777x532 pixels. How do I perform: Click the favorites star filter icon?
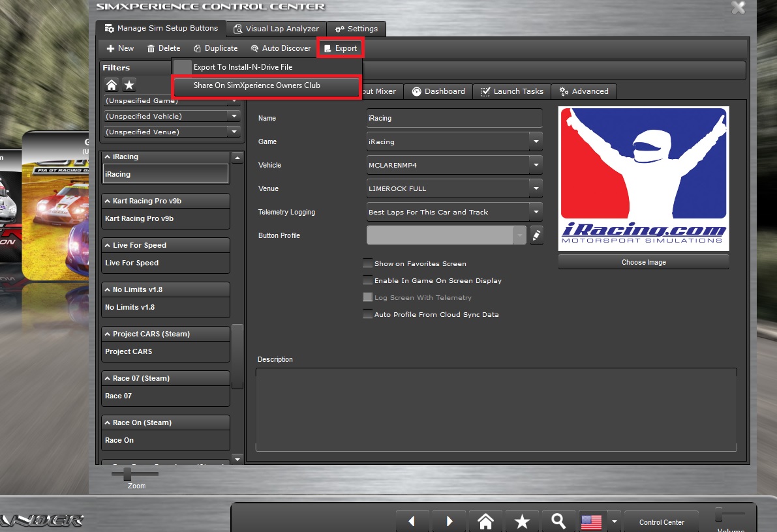click(x=129, y=85)
